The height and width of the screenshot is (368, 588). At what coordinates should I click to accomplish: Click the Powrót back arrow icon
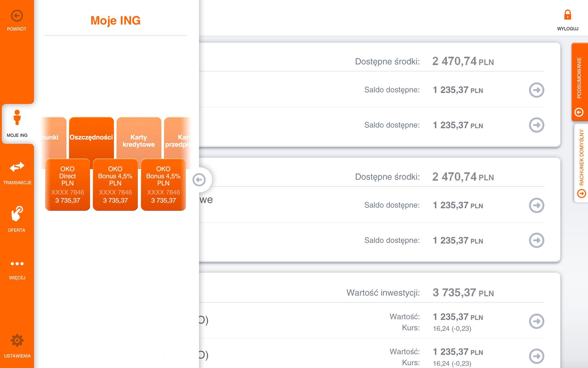pos(17,15)
